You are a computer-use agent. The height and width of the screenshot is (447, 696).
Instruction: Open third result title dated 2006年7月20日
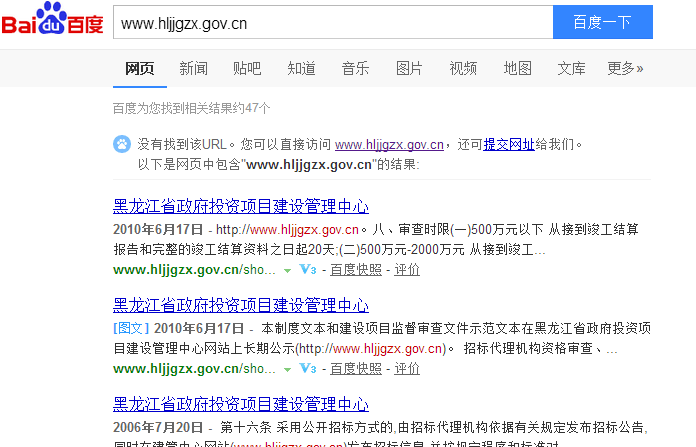pyautogui.click(x=241, y=404)
